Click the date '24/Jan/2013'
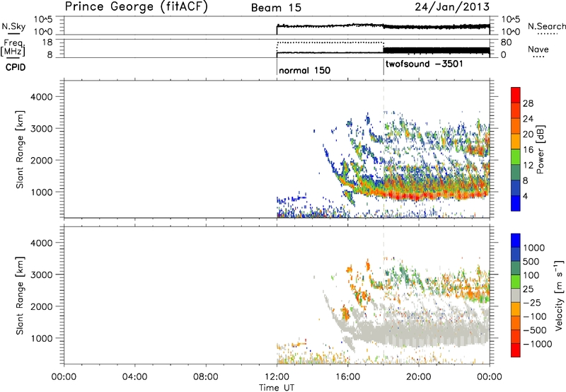This screenshot has width=566, height=392. pos(452,7)
